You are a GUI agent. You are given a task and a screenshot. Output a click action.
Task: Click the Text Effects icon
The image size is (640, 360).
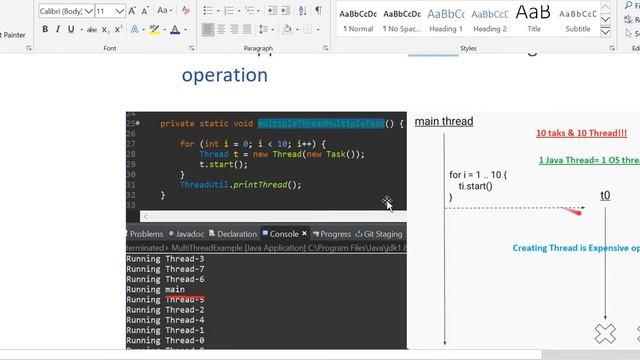[134, 29]
